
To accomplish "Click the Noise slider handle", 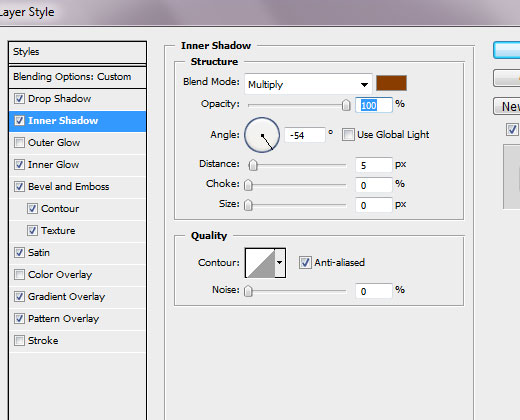I will click(248, 291).
